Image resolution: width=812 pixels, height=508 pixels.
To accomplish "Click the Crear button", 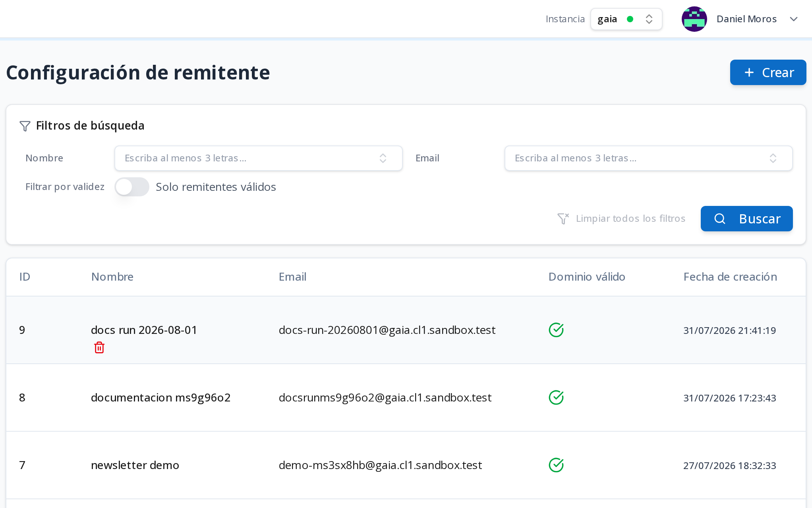I will pos(768,72).
